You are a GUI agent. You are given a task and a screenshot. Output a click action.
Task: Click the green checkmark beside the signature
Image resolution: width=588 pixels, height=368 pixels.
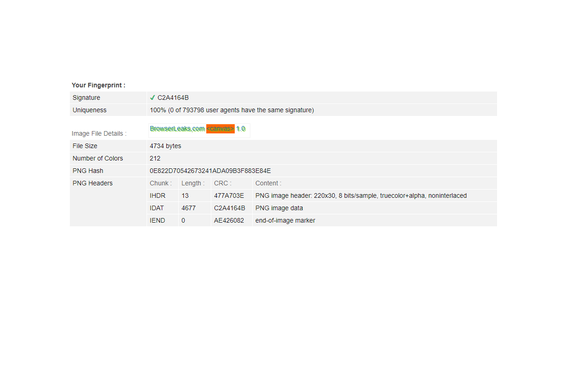pyautogui.click(x=152, y=98)
